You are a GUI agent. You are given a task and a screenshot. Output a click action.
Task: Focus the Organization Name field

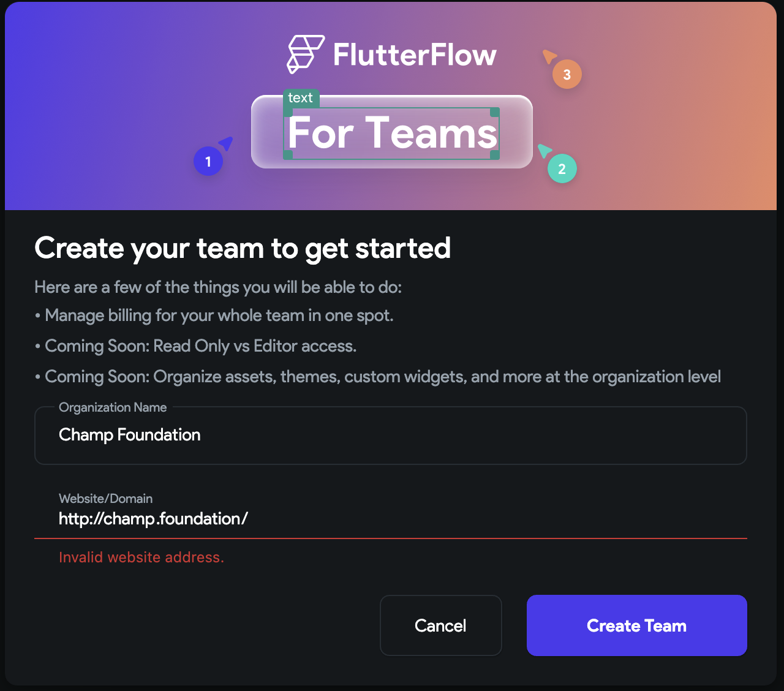click(x=391, y=435)
